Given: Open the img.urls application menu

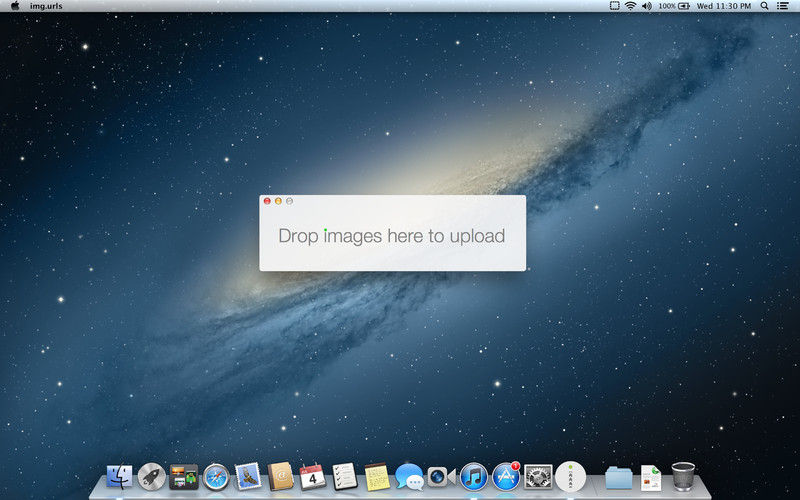Looking at the screenshot, I should pos(46,6).
